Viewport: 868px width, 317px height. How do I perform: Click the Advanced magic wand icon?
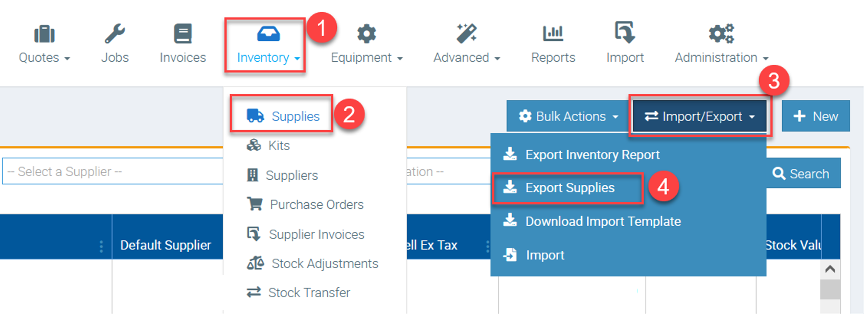(466, 34)
